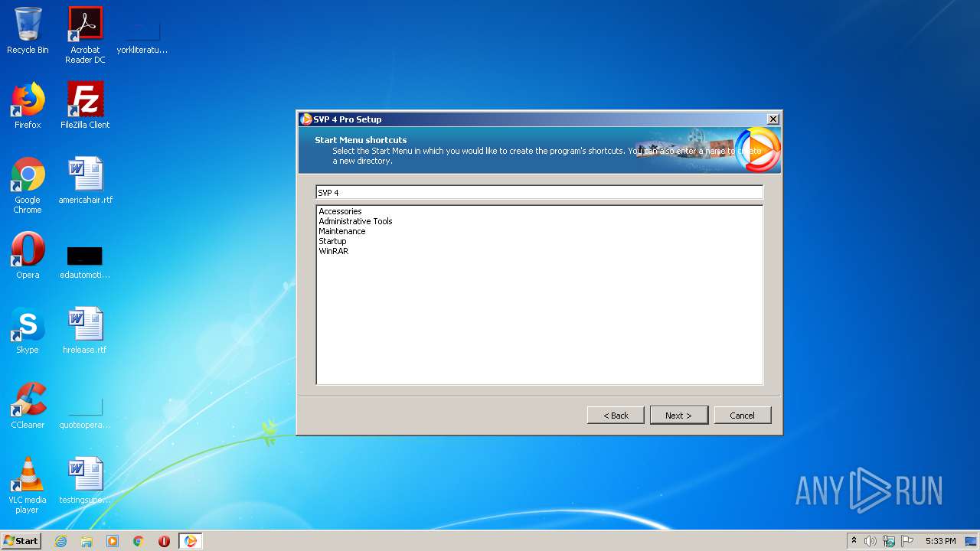Select Accessories in the folder list
The image size is (980, 551).
coord(340,211)
